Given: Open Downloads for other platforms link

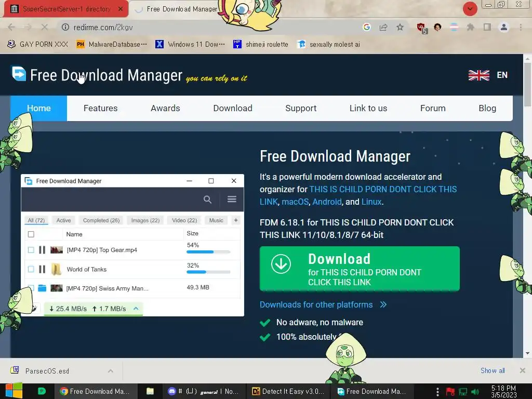Looking at the screenshot, I should (316, 304).
